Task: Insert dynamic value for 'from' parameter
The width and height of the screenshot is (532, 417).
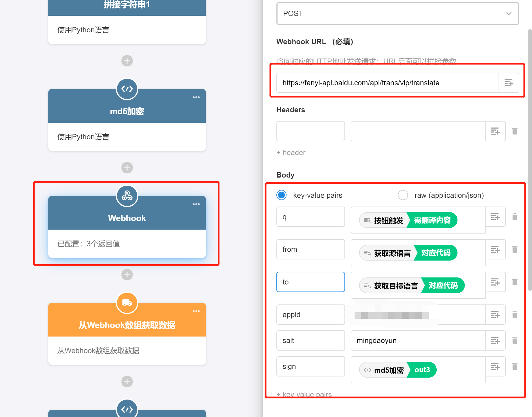Action: pos(495,249)
